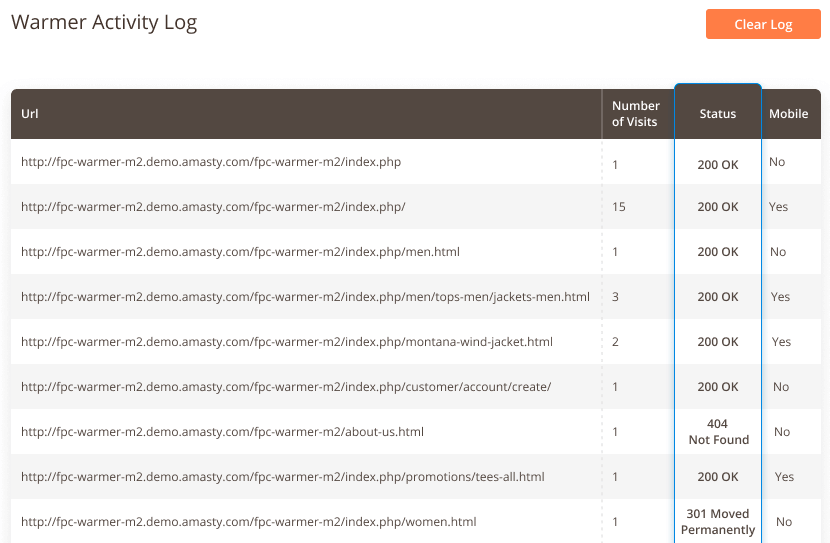Click the men.html URL row

point(240,252)
